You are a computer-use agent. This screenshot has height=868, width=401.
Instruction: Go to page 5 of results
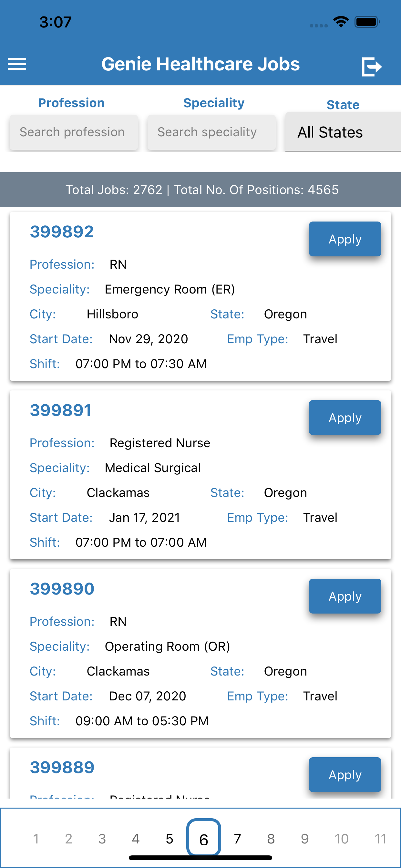(170, 839)
